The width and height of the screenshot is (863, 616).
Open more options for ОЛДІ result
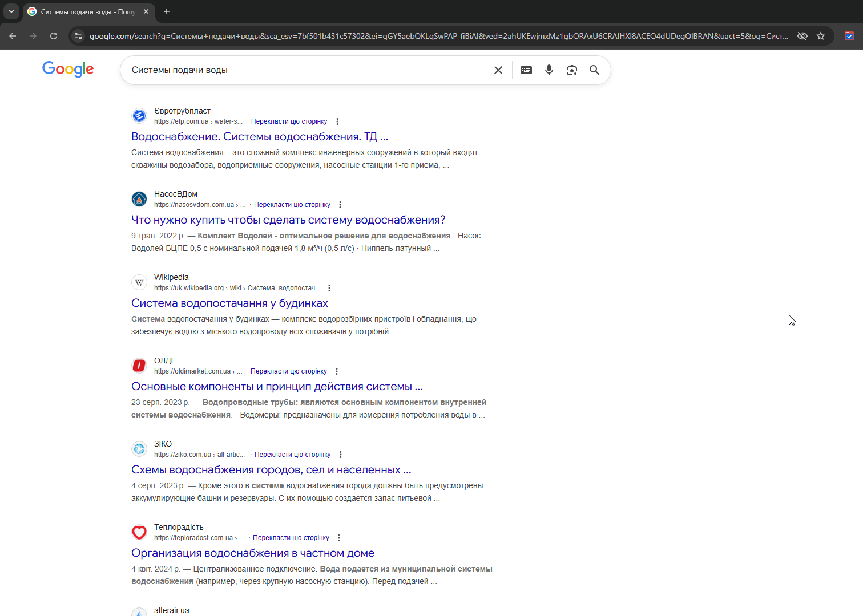[337, 371]
